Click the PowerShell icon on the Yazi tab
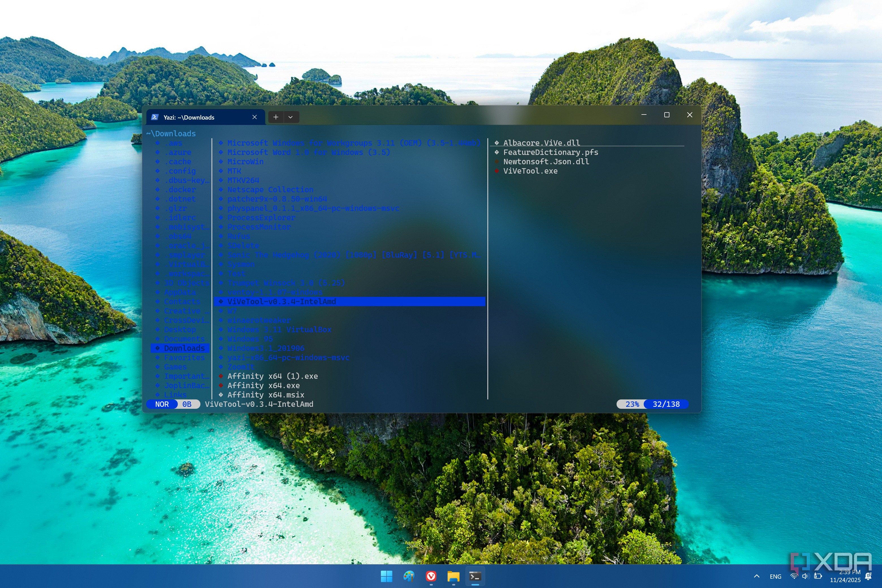 point(155,117)
